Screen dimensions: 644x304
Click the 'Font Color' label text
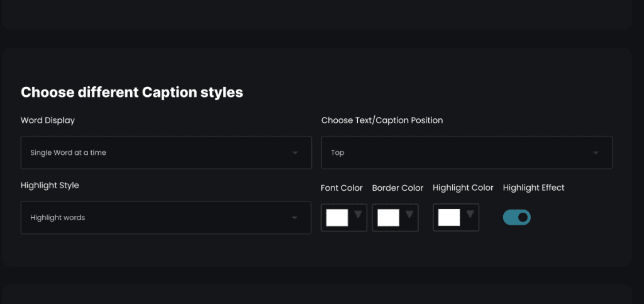coord(342,188)
